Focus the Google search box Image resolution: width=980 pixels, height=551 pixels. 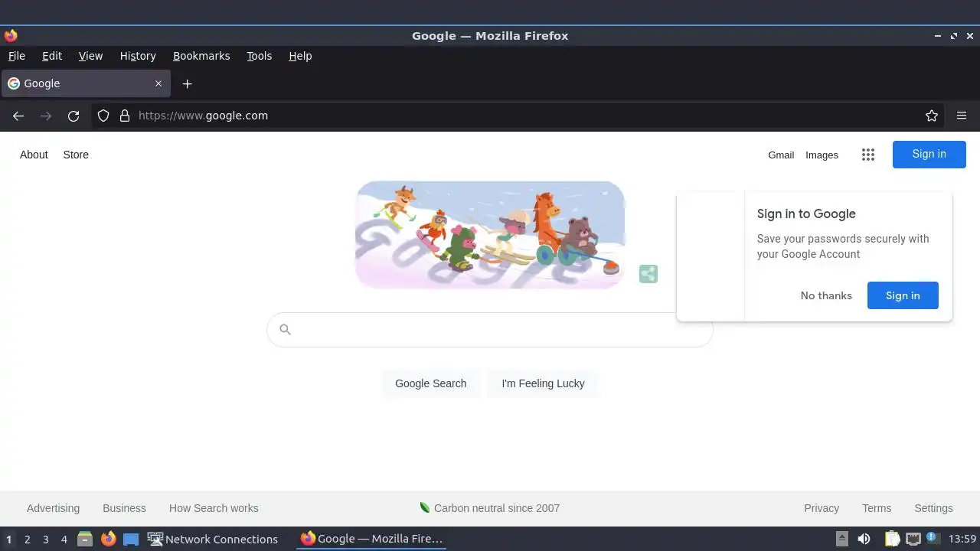coord(490,330)
